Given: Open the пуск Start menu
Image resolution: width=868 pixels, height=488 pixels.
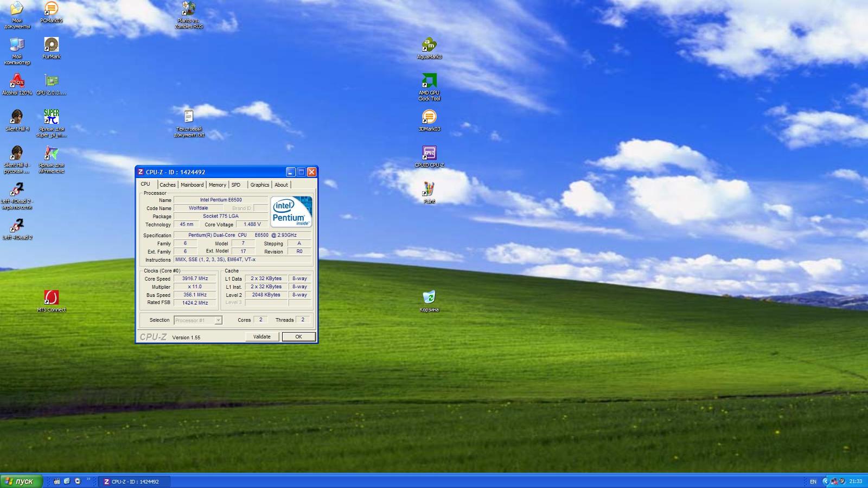Looking at the screenshot, I should 21,481.
